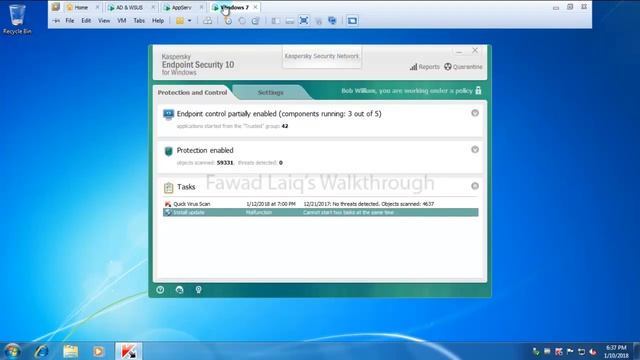Switch to the Settings tab
Image resolution: width=640 pixels, height=360 pixels.
(270, 93)
